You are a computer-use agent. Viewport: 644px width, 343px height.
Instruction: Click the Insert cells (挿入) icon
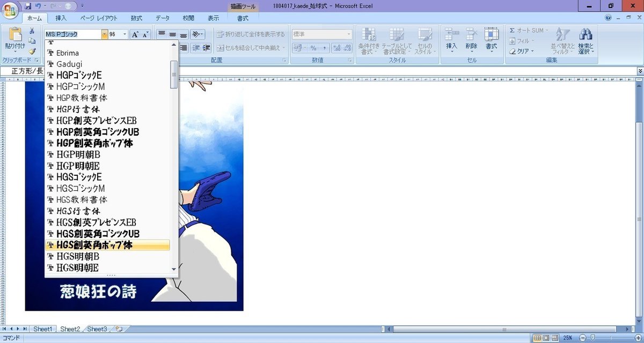pos(451,34)
